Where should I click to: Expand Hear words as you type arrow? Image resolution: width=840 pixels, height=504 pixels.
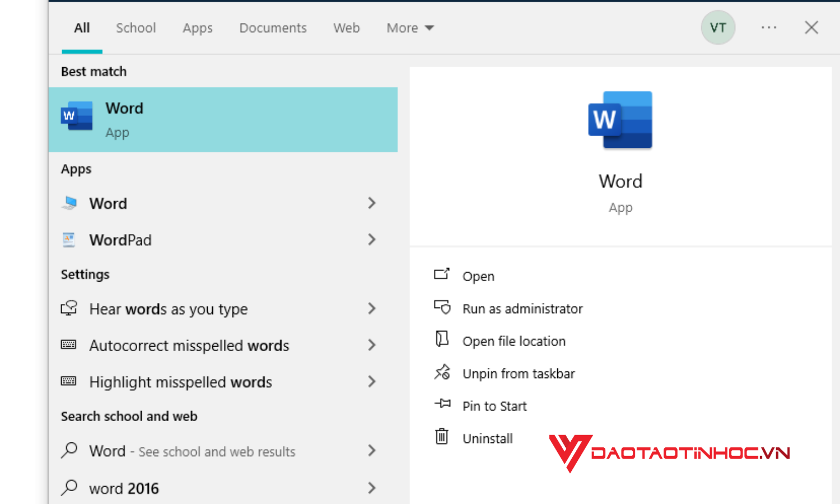pos(372,309)
